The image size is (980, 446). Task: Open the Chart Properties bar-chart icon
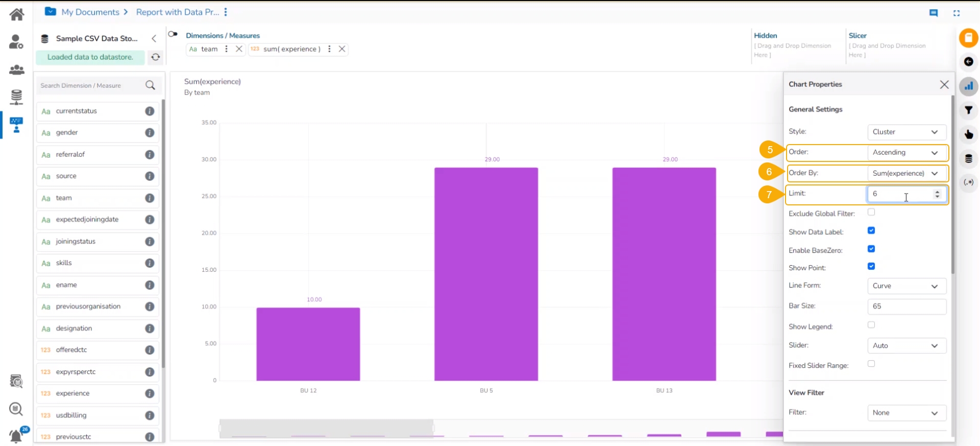(968, 86)
